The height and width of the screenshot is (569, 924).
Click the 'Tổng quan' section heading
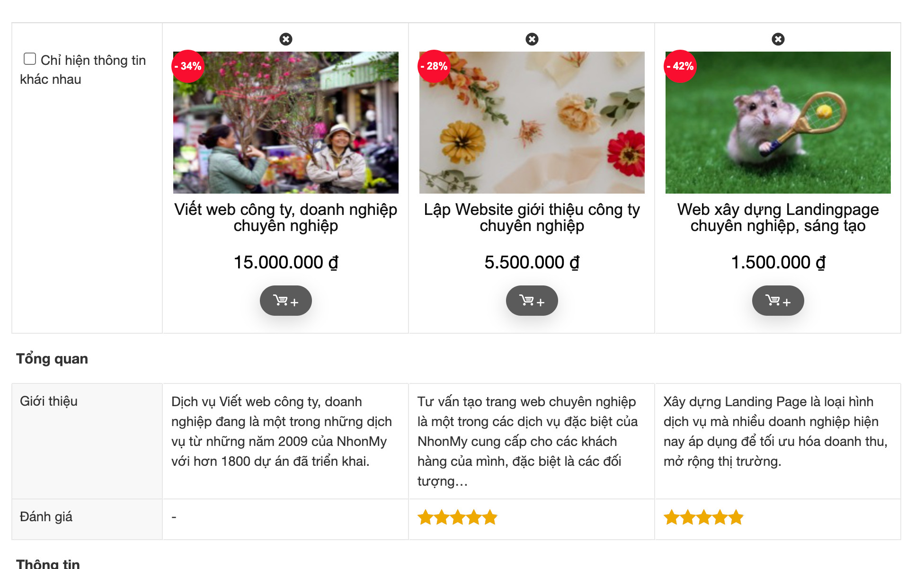pos(52,359)
